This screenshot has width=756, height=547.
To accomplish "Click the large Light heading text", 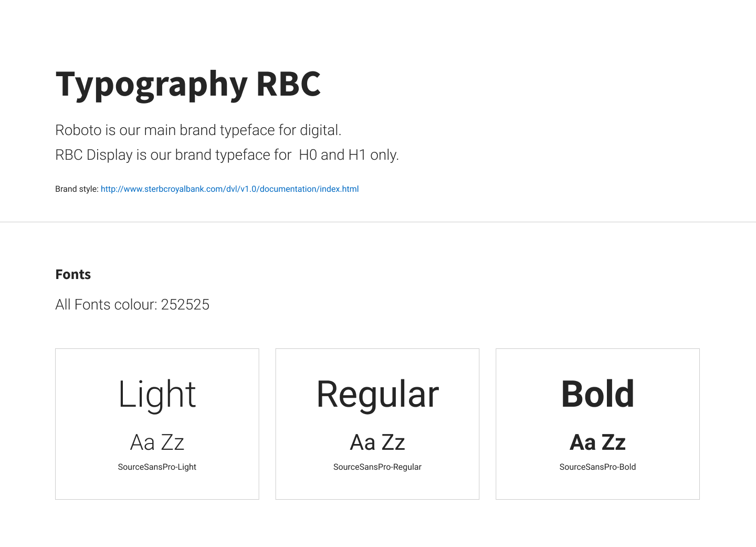I will [x=157, y=395].
